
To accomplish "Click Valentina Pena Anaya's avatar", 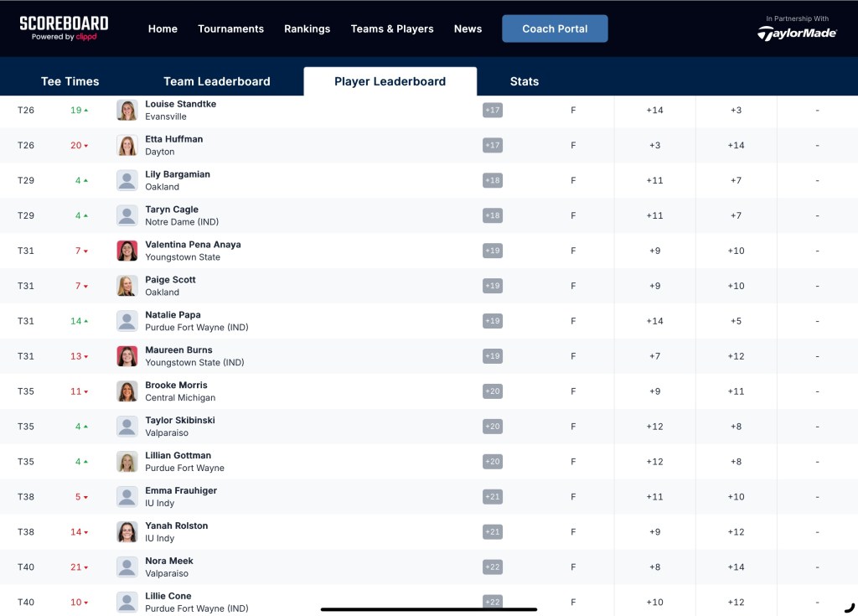I will coord(127,251).
